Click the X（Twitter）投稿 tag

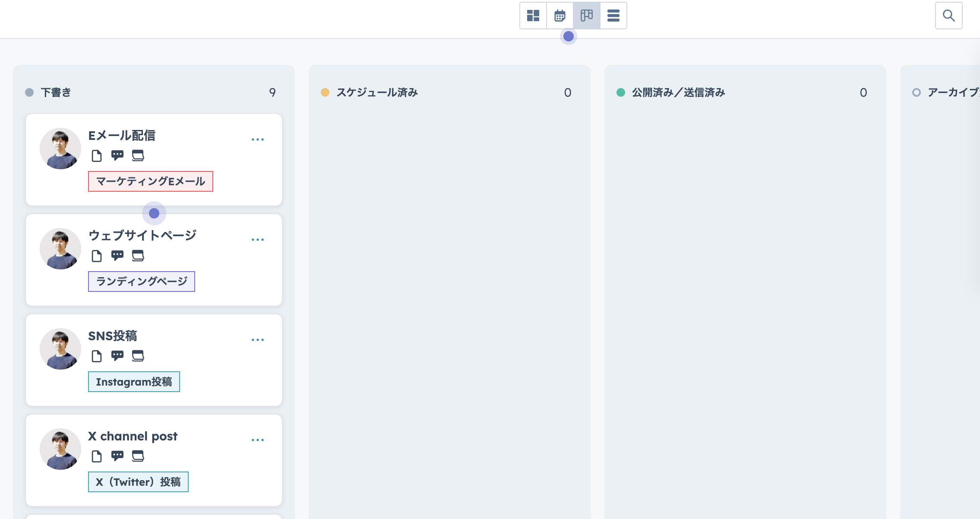[x=138, y=482]
